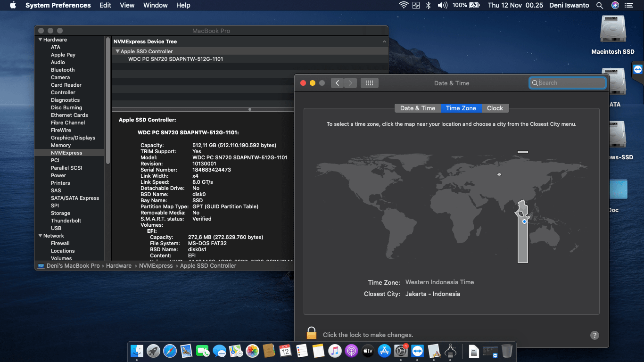The height and width of the screenshot is (362, 644).
Task: Select Thunderbolt in the sidebar
Action: (66, 221)
